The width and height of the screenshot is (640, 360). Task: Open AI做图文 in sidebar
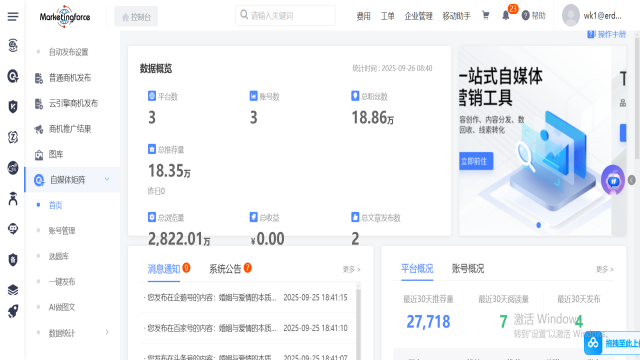[62, 307]
